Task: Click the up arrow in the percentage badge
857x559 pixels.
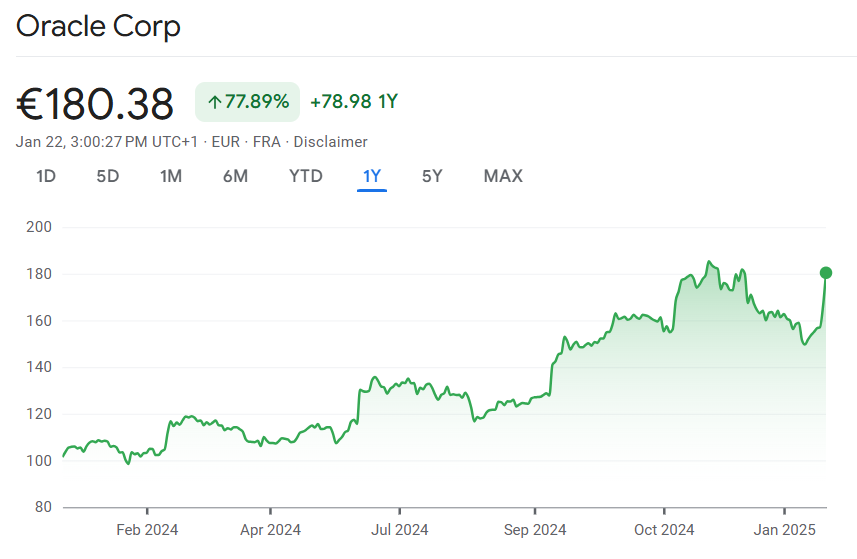Action: 215,102
